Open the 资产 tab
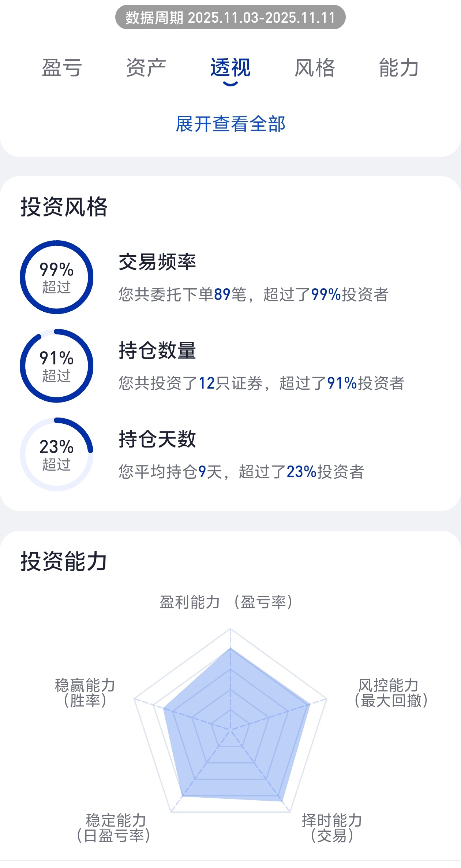 tap(146, 68)
